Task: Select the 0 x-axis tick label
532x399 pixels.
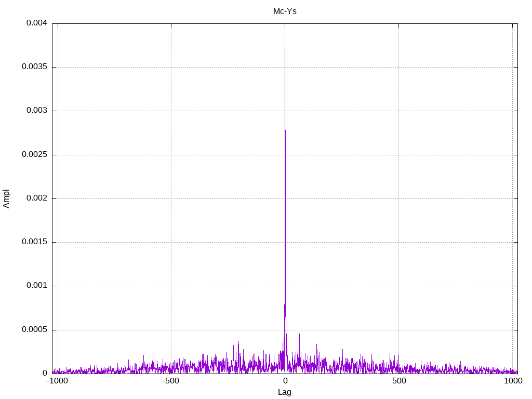Action: point(285,381)
